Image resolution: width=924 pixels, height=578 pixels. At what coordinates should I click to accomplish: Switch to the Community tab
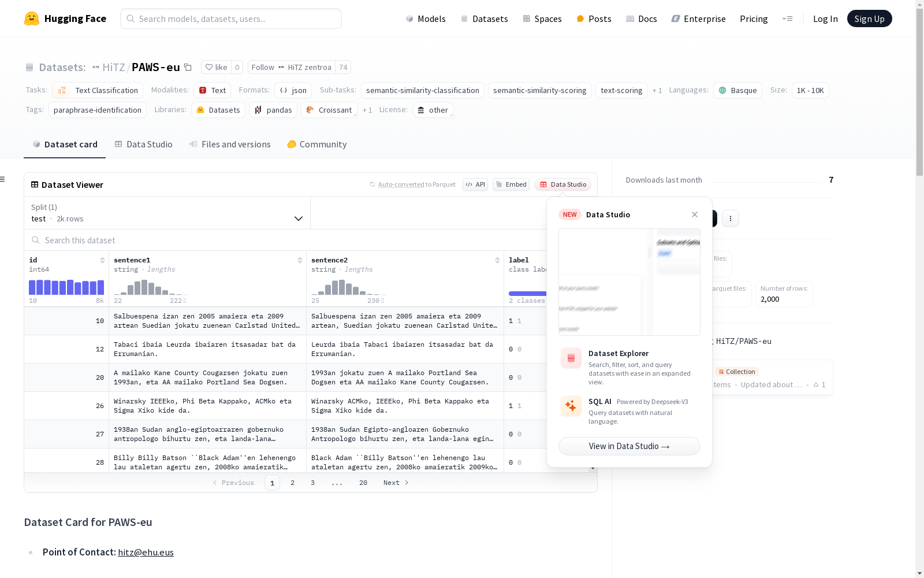pos(317,144)
